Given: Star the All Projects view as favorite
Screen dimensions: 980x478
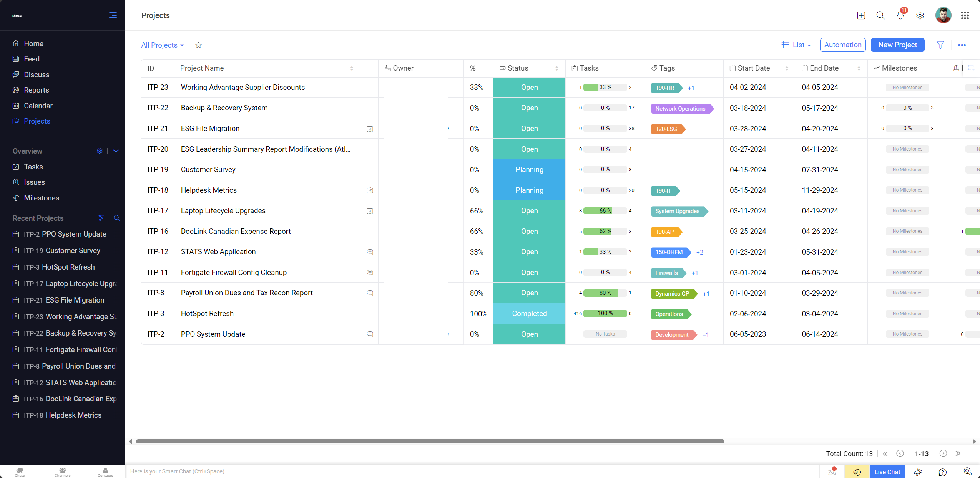Looking at the screenshot, I should pos(198,45).
